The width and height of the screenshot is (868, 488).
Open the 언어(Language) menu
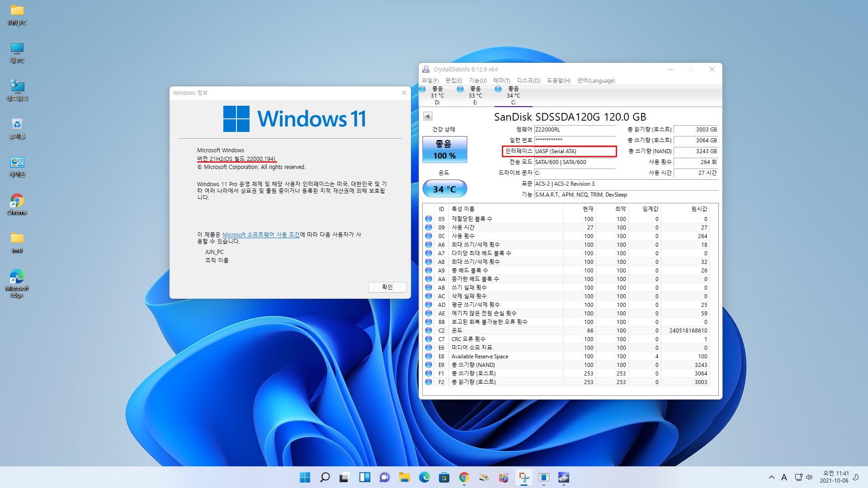coord(596,81)
